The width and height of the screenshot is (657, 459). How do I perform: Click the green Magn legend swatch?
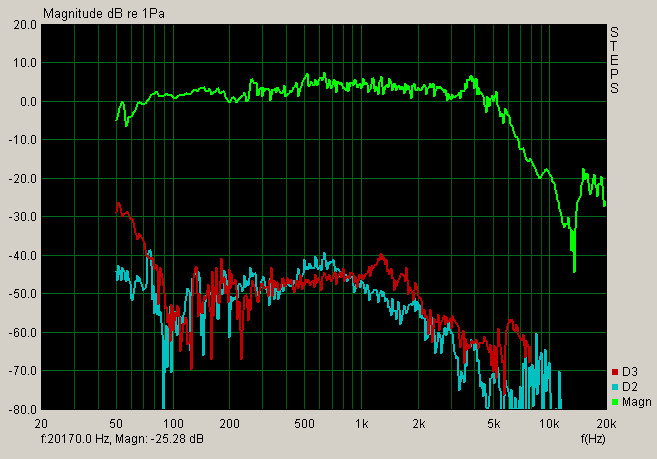613,401
